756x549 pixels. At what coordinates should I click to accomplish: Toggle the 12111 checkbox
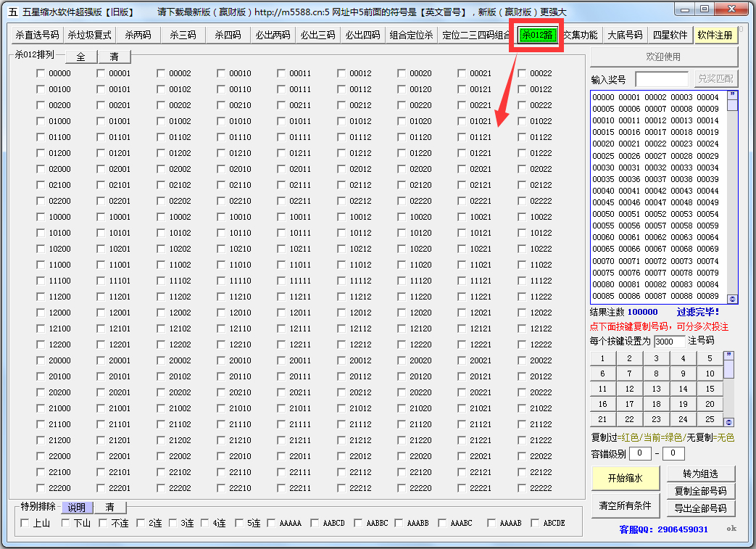point(282,329)
